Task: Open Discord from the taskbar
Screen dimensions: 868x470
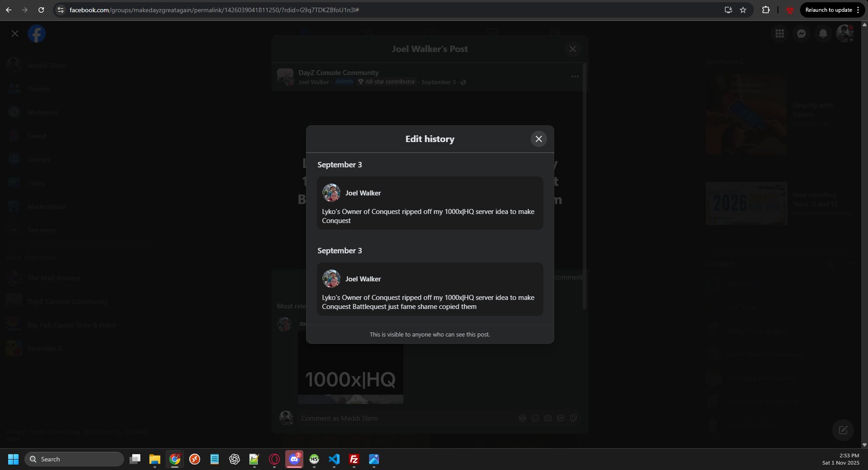Action: (x=294, y=459)
